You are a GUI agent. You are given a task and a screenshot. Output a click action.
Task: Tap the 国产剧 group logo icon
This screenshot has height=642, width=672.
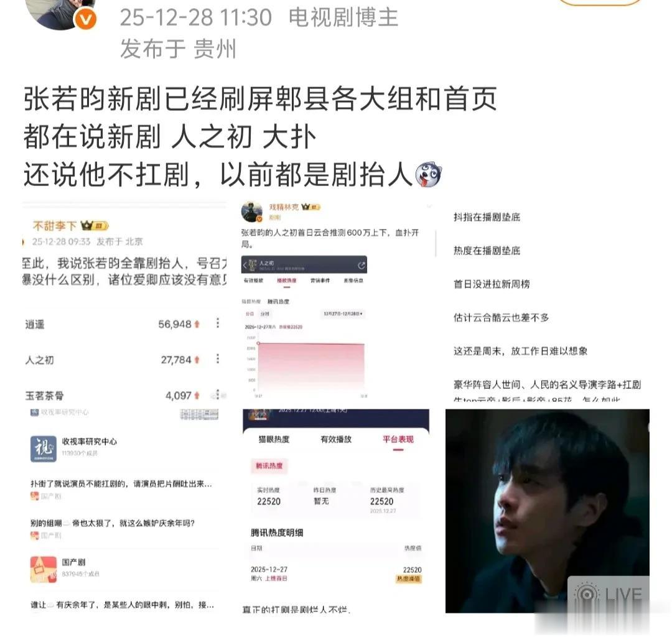(x=44, y=569)
